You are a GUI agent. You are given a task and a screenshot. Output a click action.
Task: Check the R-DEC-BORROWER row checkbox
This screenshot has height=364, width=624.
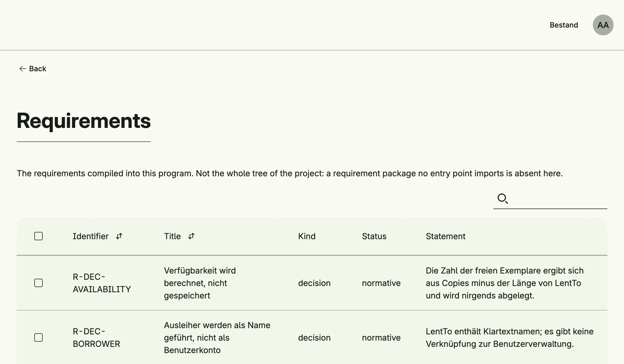coord(38,337)
